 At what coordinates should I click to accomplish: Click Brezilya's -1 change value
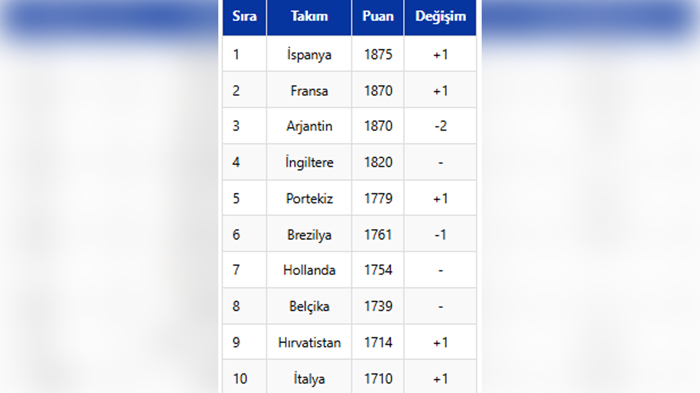click(440, 234)
